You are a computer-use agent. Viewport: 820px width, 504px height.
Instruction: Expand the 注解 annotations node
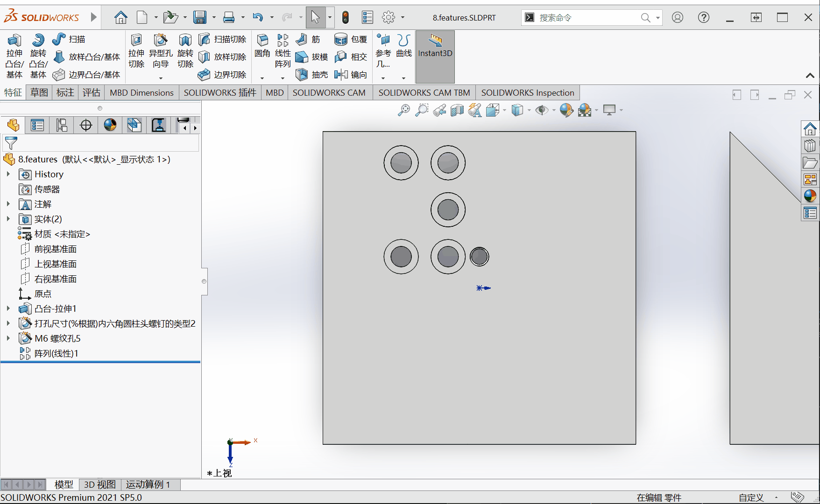click(x=8, y=204)
